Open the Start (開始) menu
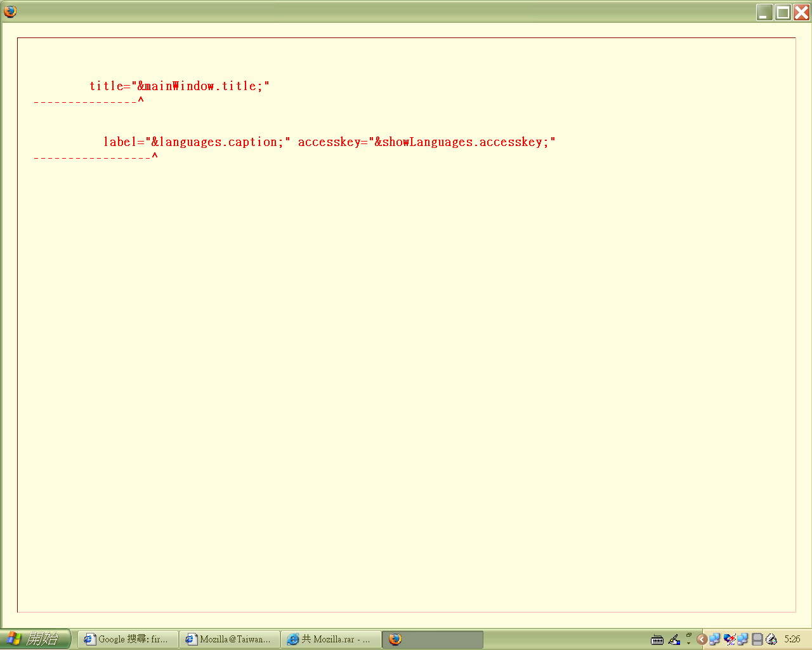This screenshot has width=812, height=650. point(35,639)
